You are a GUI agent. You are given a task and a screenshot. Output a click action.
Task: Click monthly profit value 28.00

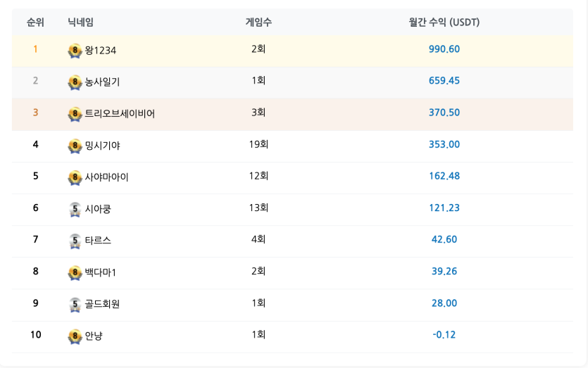[x=444, y=303]
